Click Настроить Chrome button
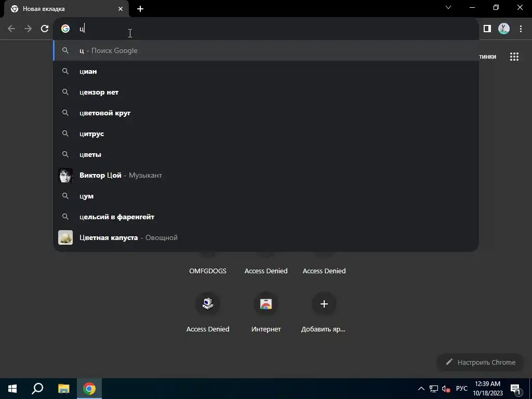Image resolution: width=532 pixels, height=399 pixels. (480, 362)
